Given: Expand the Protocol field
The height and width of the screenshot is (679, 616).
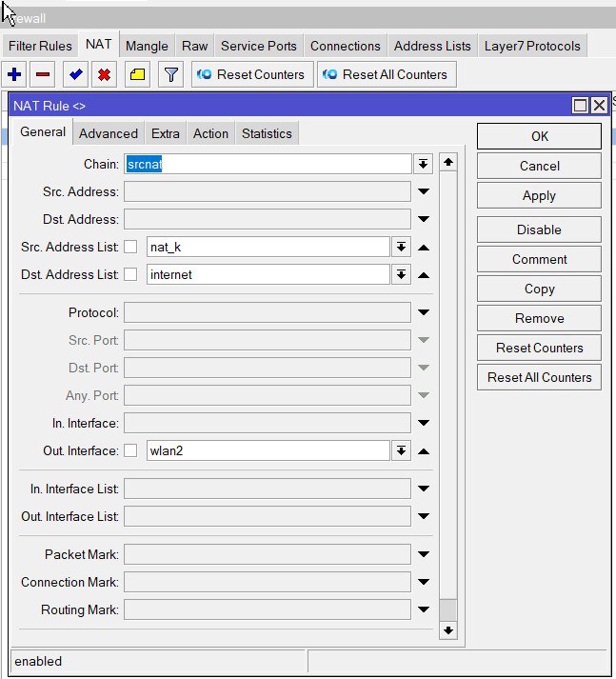Looking at the screenshot, I should (424, 312).
